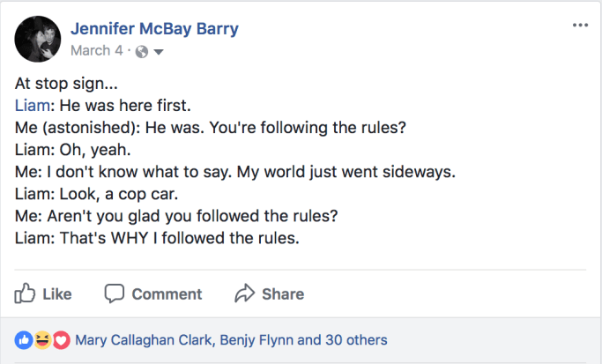Image resolution: width=602 pixels, height=364 pixels.
Task: Click the Haha laughing reaction emoji
Action: pos(42,339)
